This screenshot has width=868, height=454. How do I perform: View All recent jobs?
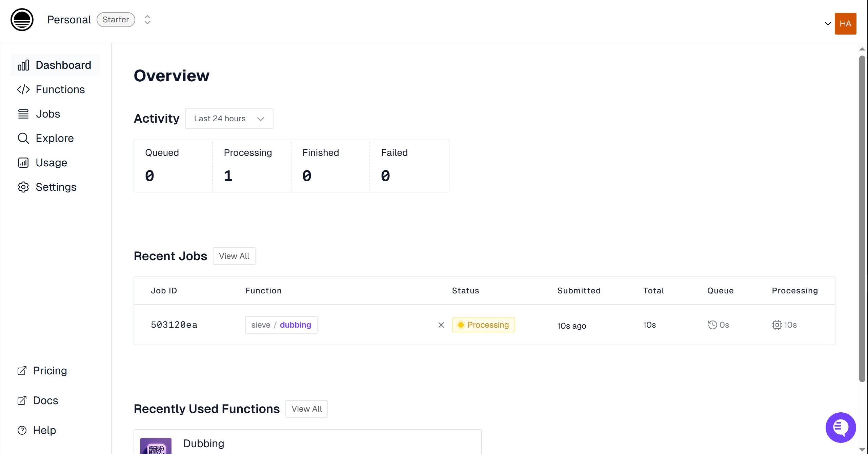pos(234,256)
